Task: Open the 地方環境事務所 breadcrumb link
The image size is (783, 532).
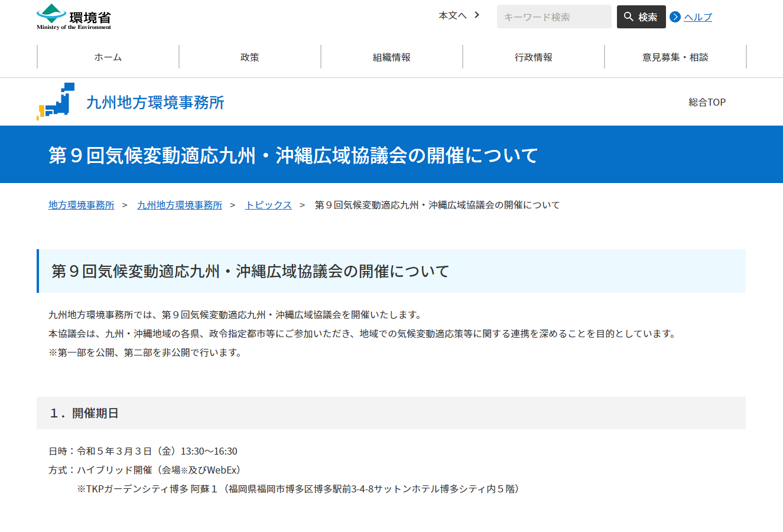Action: click(x=81, y=204)
